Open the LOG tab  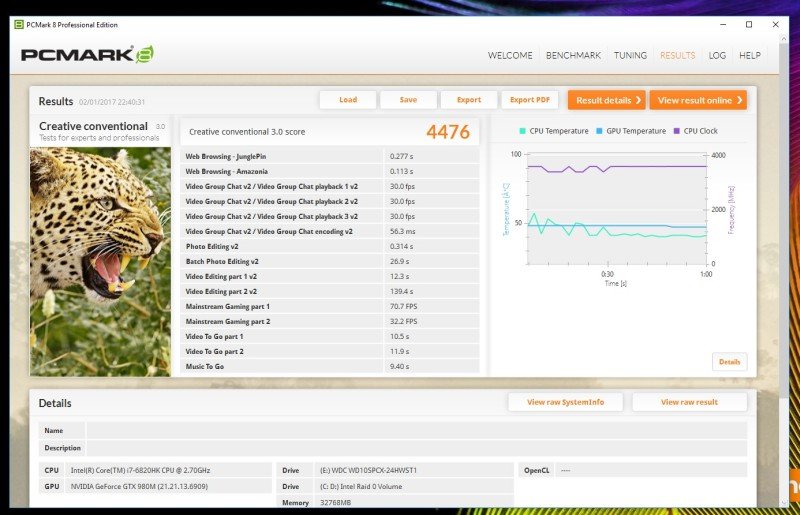click(x=717, y=55)
